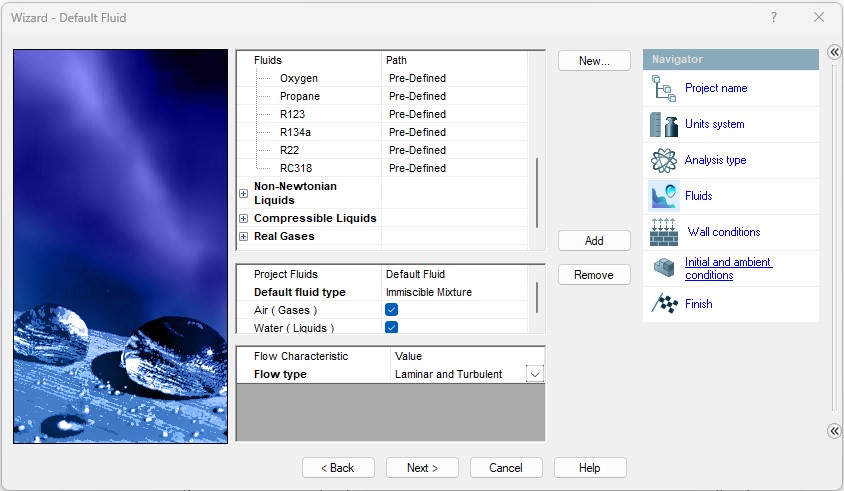The height and width of the screenshot is (491, 844).
Task: Click the Next button
Action: [422, 468]
